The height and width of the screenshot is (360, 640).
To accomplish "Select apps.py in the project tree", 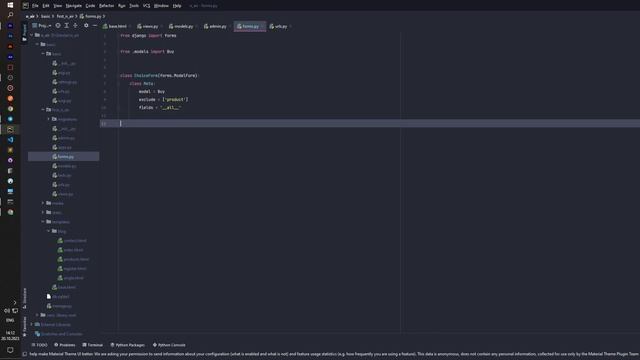I will pos(62,147).
